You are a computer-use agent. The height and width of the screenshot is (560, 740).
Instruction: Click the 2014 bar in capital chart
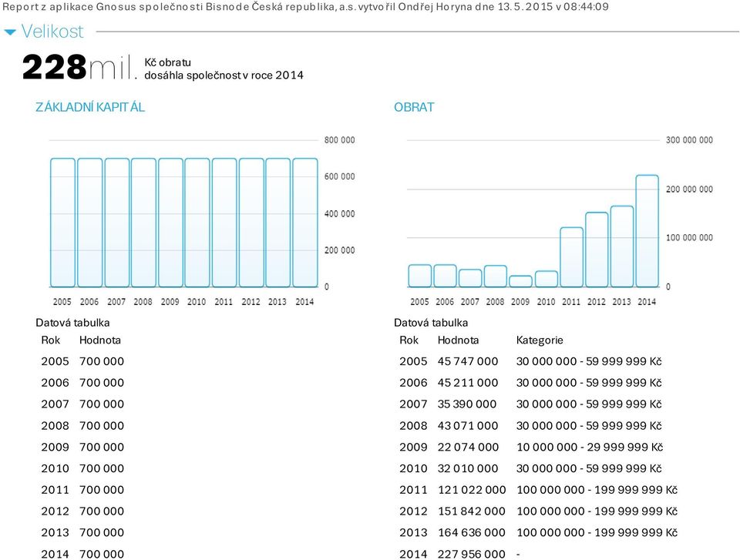(x=305, y=223)
